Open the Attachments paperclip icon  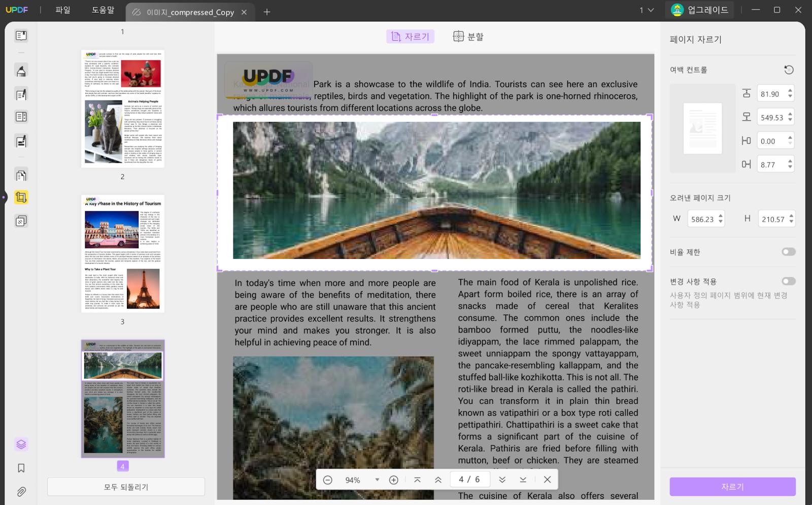[21, 492]
